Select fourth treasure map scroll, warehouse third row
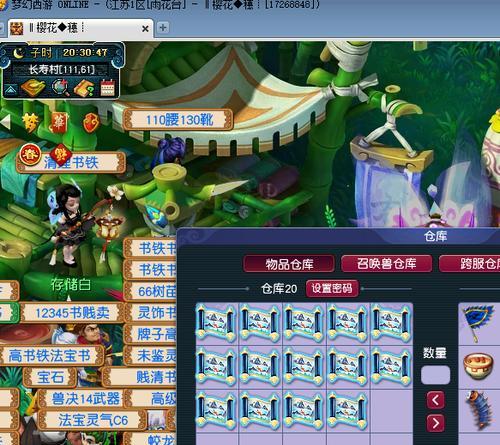The height and width of the screenshot is (445, 500). (348, 411)
